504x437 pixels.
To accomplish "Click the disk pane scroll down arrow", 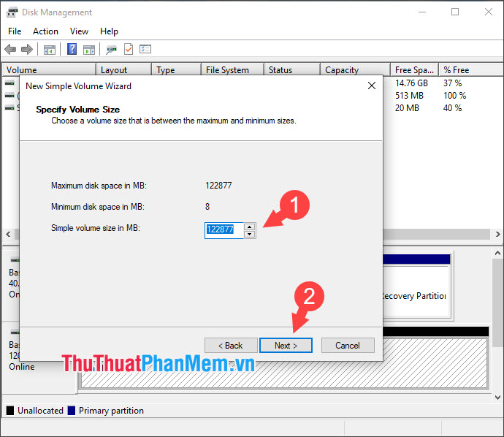I will pyautogui.click(x=497, y=397).
